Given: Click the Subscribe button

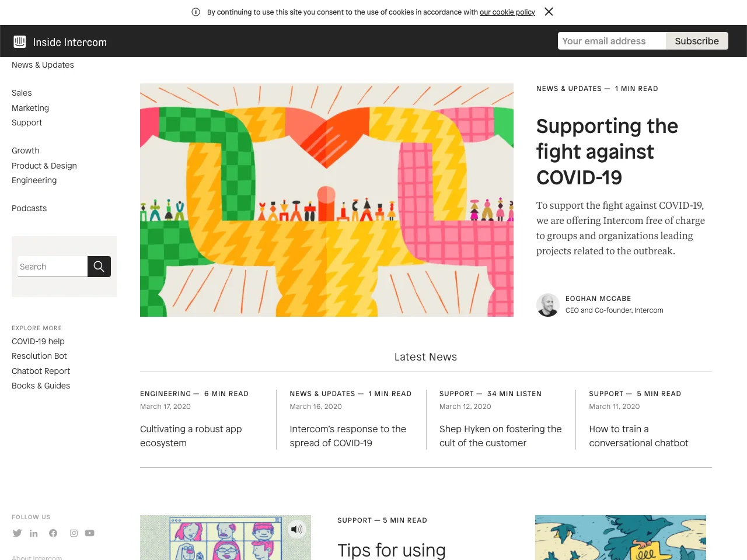Looking at the screenshot, I should click(697, 41).
